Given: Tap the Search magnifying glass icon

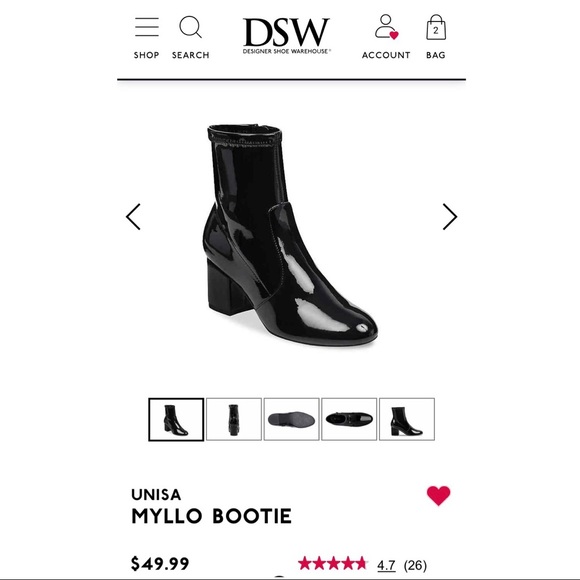Looking at the screenshot, I should click(x=190, y=27).
